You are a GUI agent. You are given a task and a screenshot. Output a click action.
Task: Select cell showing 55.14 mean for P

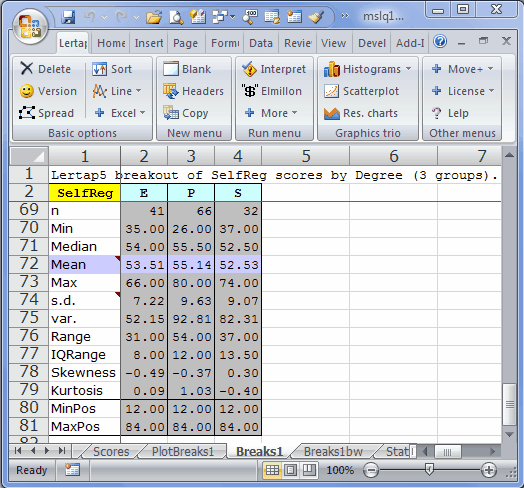click(x=191, y=265)
